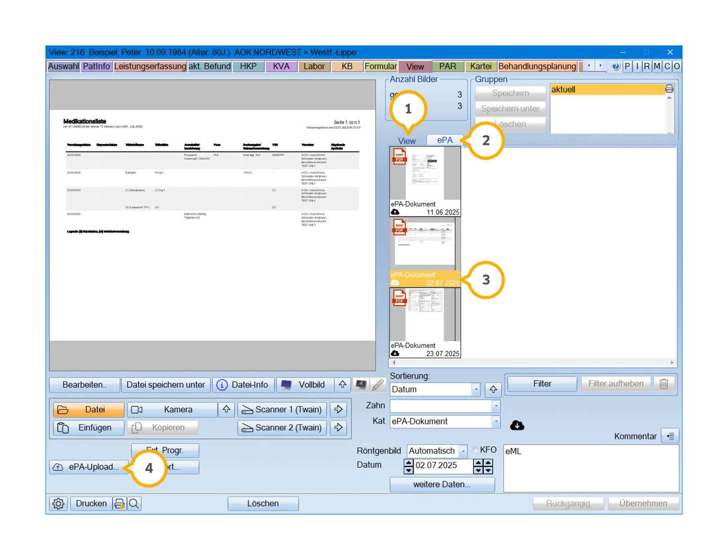
Task: Switch to the ePA tab in image list
Action: tap(445, 140)
